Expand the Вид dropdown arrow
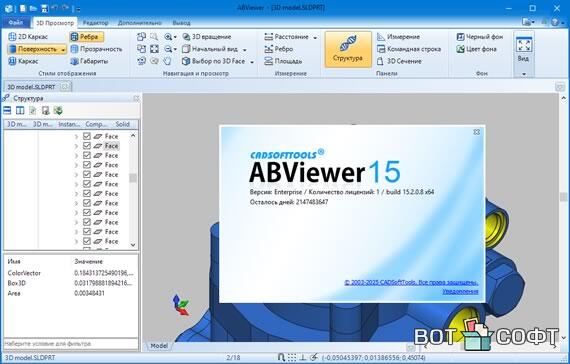Image resolution: width=570 pixels, height=364 pixels. (x=524, y=74)
